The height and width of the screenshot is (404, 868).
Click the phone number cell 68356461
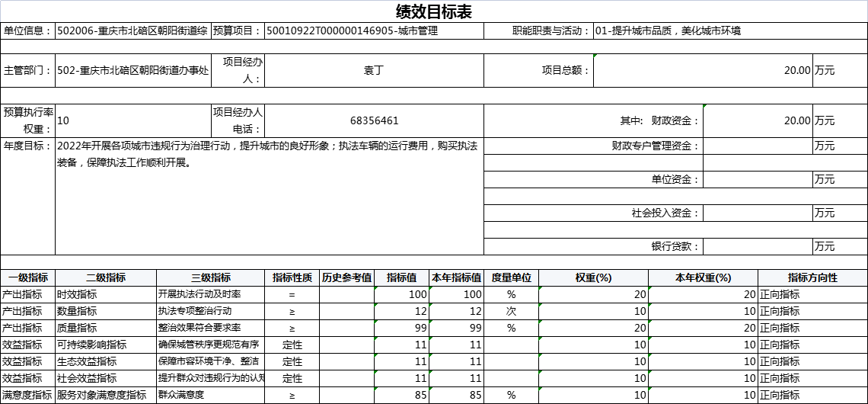(x=373, y=120)
